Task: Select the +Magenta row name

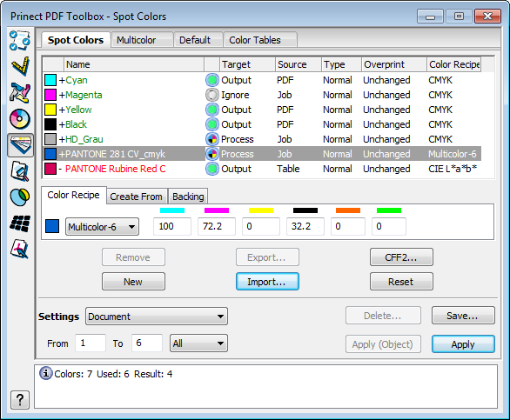Action: click(80, 95)
